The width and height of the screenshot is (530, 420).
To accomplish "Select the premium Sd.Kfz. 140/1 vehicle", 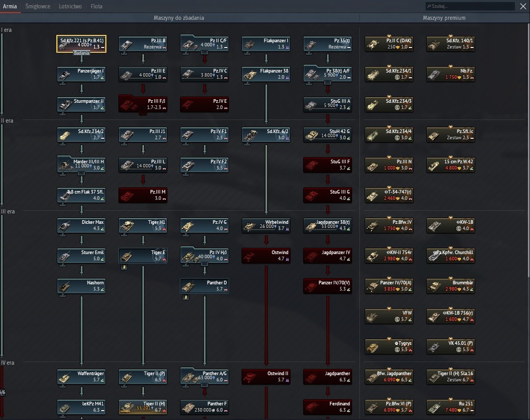I will tap(451, 44).
